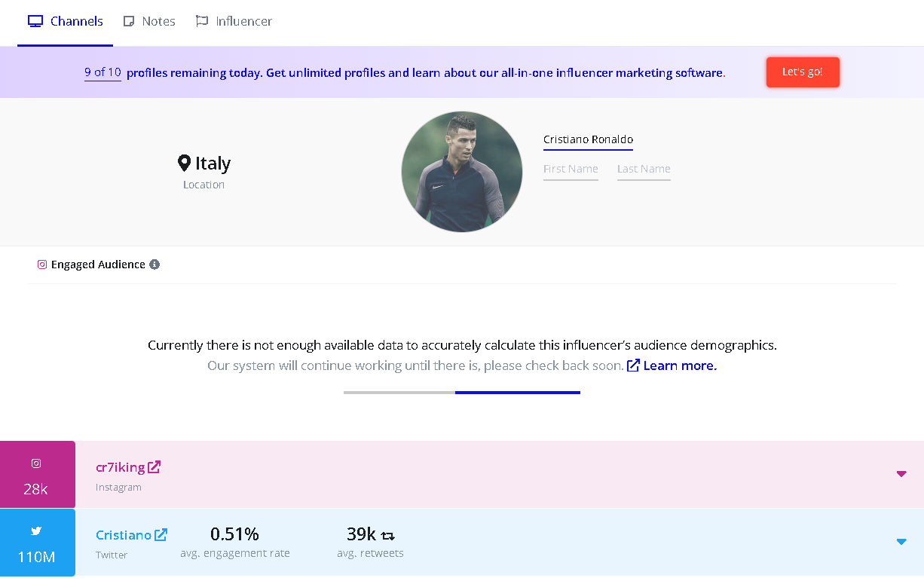
Task: Click the Channels monitor icon
Action: pos(35,20)
